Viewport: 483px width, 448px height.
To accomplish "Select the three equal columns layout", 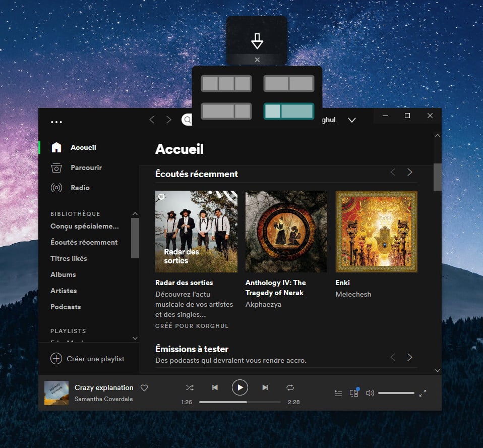I will (x=226, y=84).
